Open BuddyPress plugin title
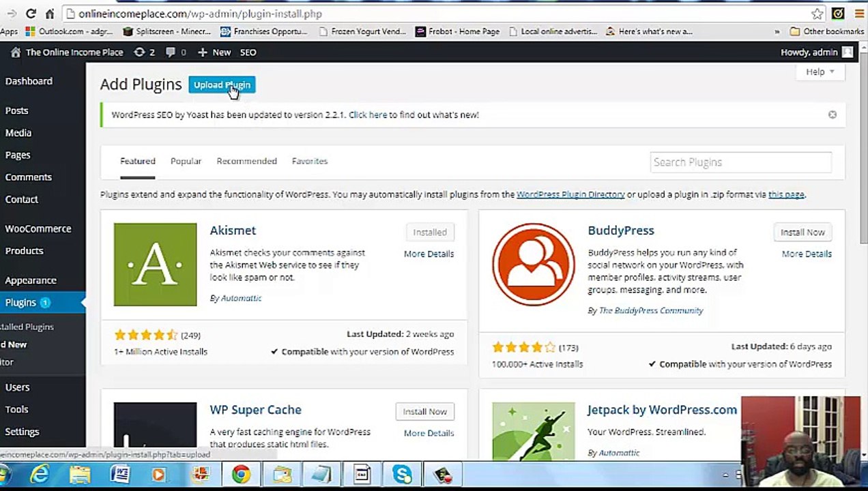The width and height of the screenshot is (868, 491). click(x=621, y=230)
